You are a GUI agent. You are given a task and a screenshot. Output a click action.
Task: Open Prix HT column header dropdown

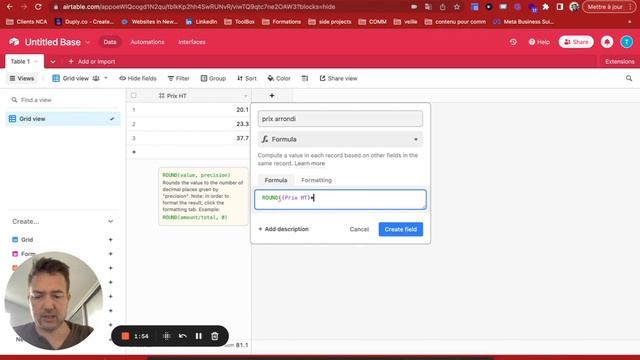coord(246,96)
